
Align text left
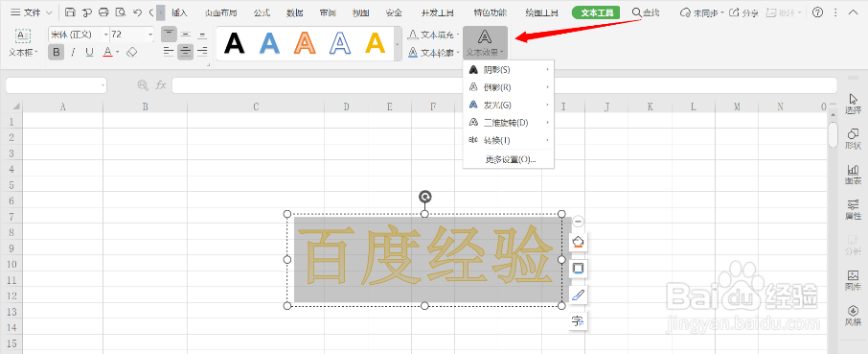point(169,52)
